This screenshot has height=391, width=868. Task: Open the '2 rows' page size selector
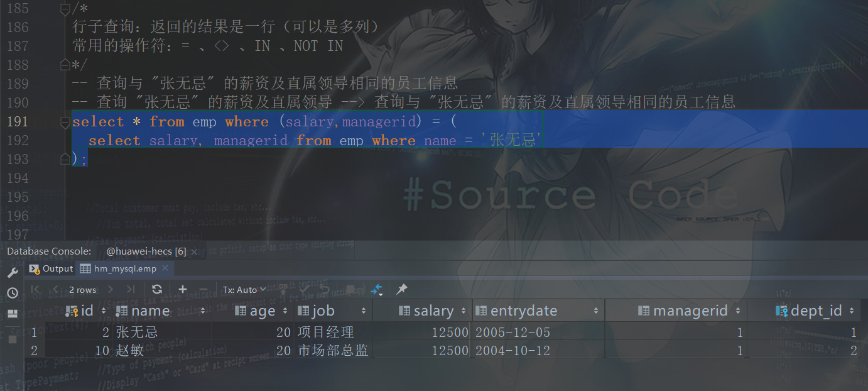pos(83,290)
